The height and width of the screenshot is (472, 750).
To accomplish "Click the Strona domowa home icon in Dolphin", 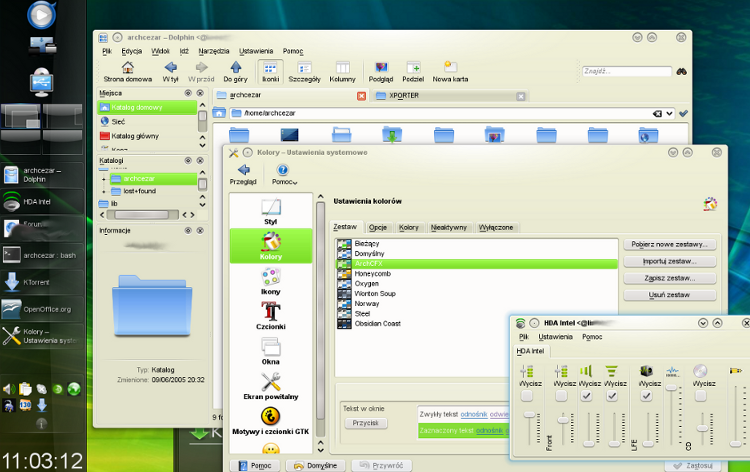I will coord(128,72).
